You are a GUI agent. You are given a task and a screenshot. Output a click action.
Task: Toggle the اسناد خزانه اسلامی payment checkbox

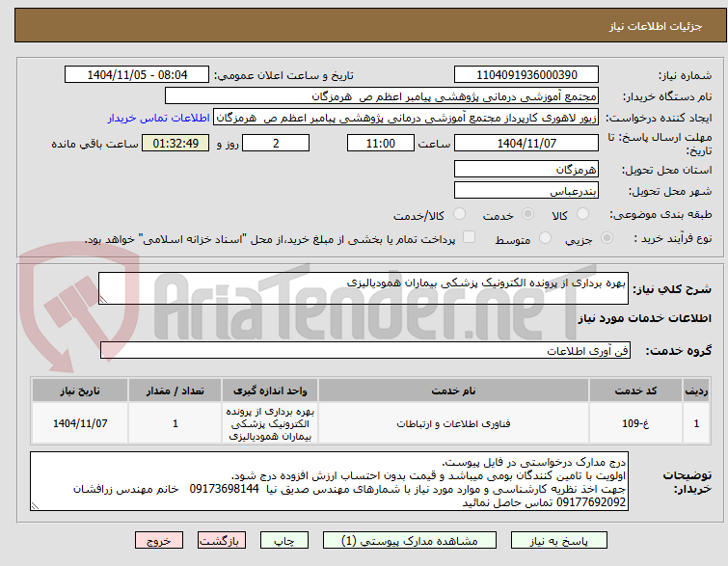470,237
